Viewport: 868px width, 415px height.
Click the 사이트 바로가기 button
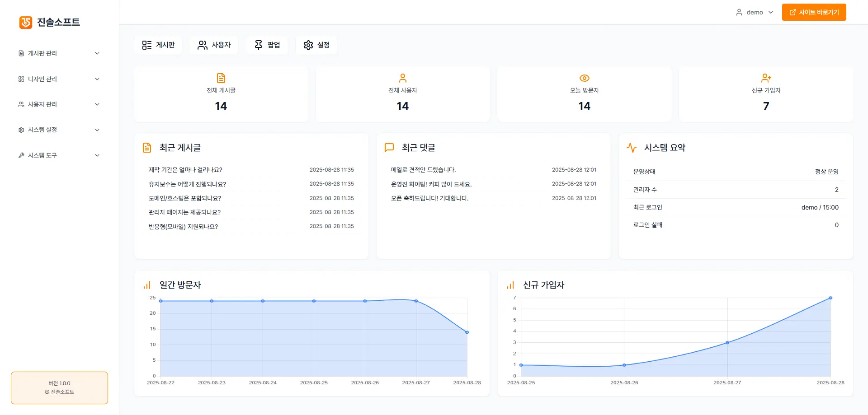(x=814, y=12)
